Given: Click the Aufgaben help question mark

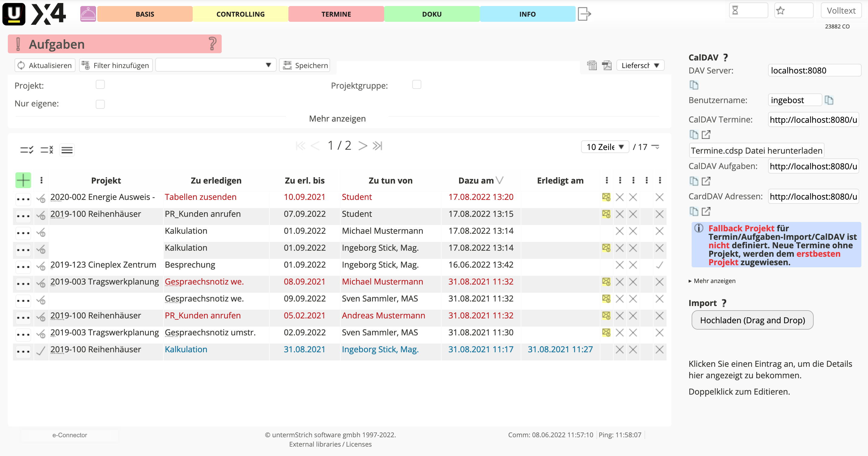Looking at the screenshot, I should 212,44.
